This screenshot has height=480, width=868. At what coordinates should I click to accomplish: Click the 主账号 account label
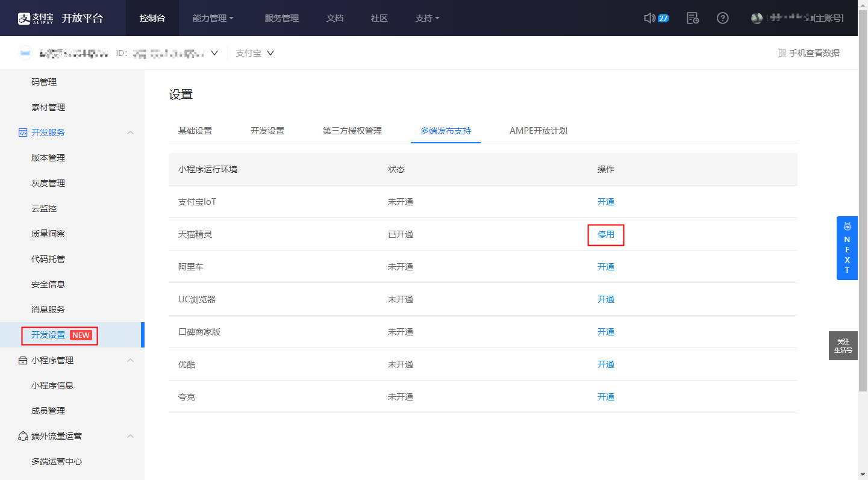click(828, 18)
